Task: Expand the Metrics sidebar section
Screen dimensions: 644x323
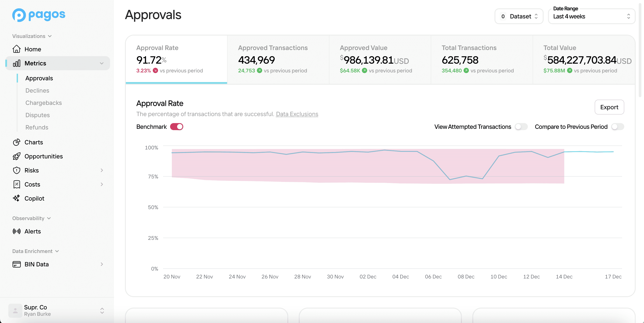Action: (102, 63)
